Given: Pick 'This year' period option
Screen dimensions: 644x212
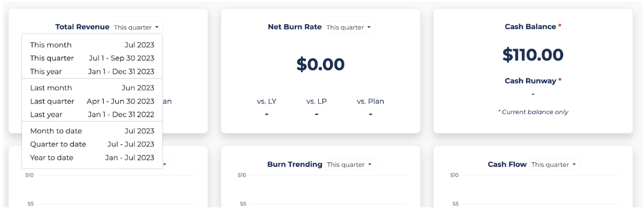Looking at the screenshot, I should click(92, 72).
